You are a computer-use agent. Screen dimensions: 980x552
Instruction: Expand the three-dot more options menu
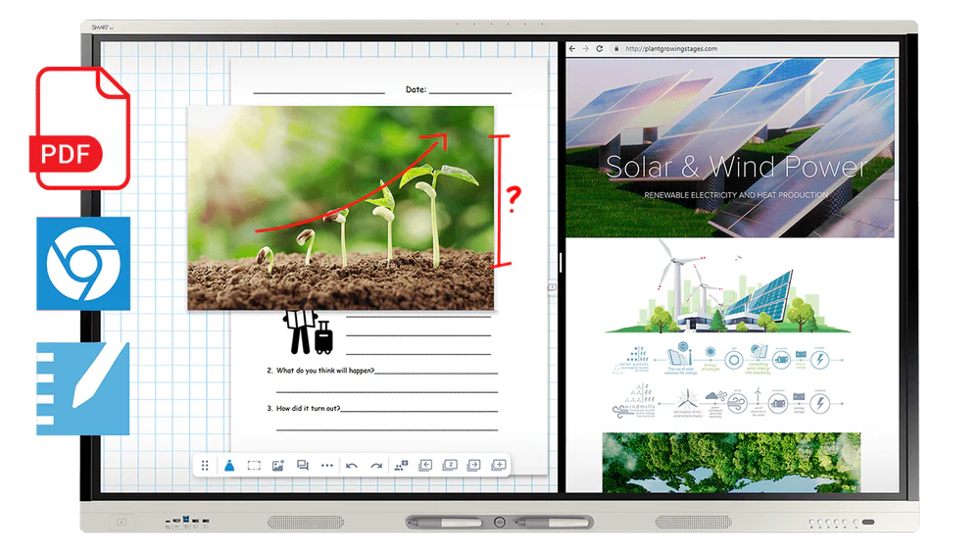[x=327, y=466]
